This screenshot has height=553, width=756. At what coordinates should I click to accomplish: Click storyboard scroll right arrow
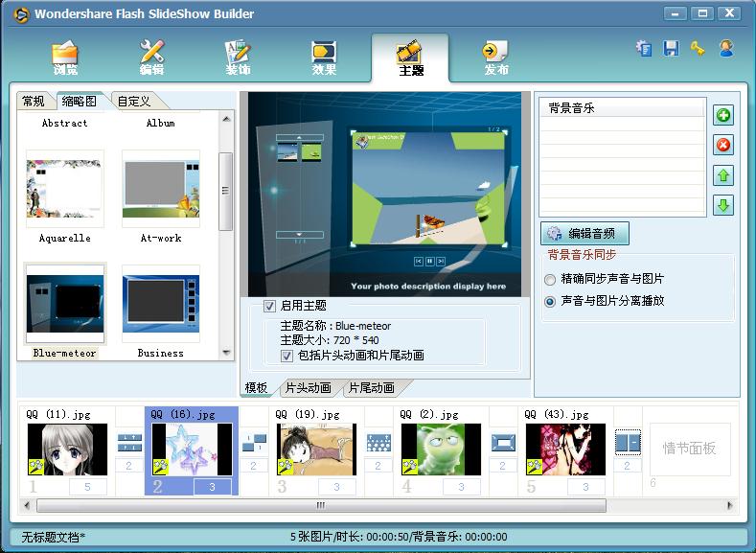[729, 505]
